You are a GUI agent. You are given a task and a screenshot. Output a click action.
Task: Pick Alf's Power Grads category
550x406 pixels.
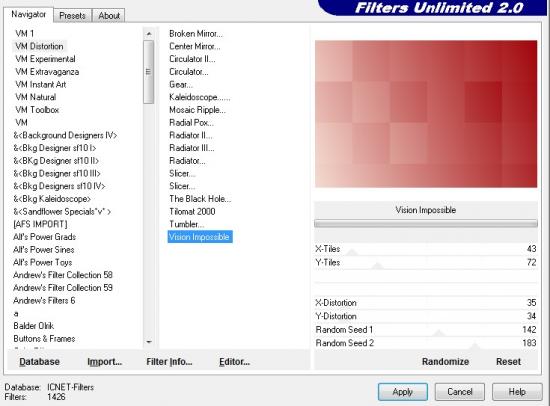coord(45,237)
